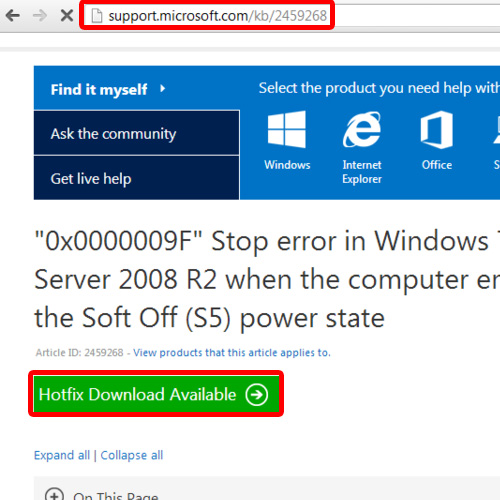Viewport: 500px width, 500px height.
Task: Click the 0x0000009F Stop error article title
Action: [x=267, y=280]
